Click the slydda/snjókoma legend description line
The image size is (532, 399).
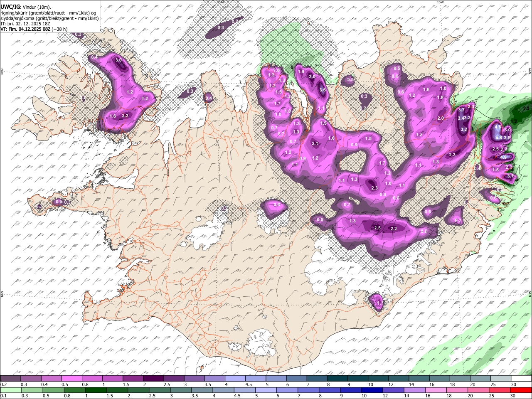[x=49, y=18]
